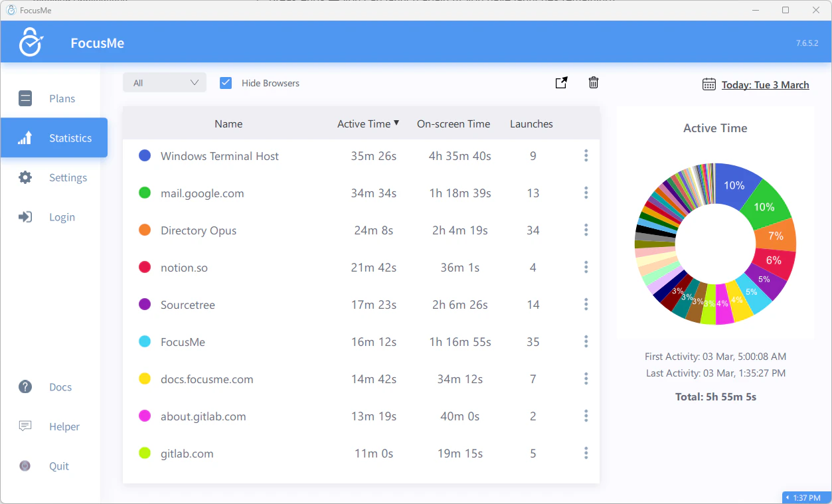
Task: Export statistics with the share icon
Action: [x=561, y=82]
